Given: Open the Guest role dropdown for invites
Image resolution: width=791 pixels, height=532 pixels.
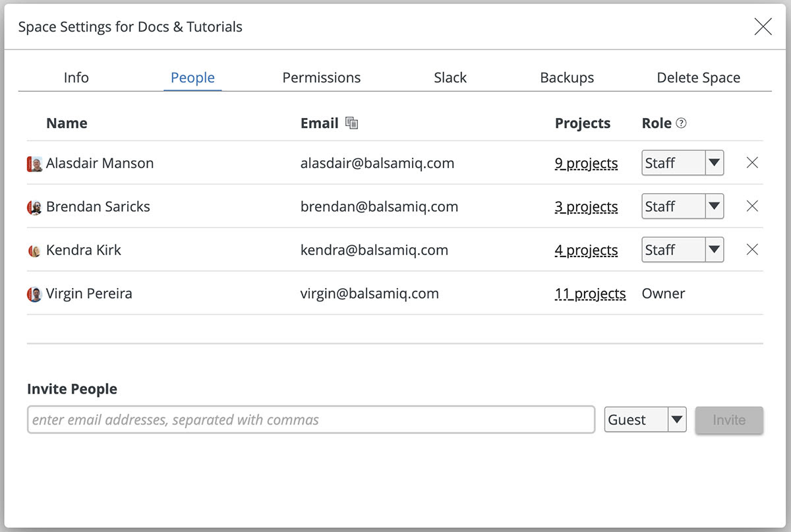Looking at the screenshot, I should [645, 420].
